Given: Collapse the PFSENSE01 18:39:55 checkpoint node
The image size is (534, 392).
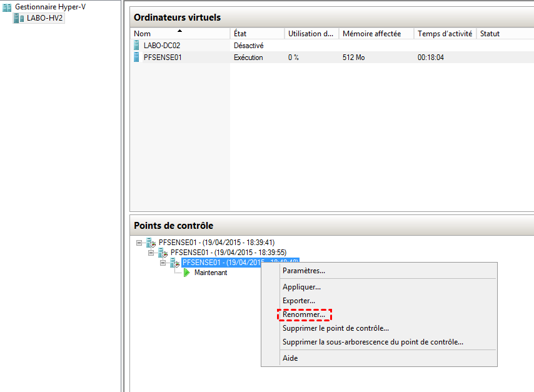Looking at the screenshot, I should pyautogui.click(x=151, y=253).
